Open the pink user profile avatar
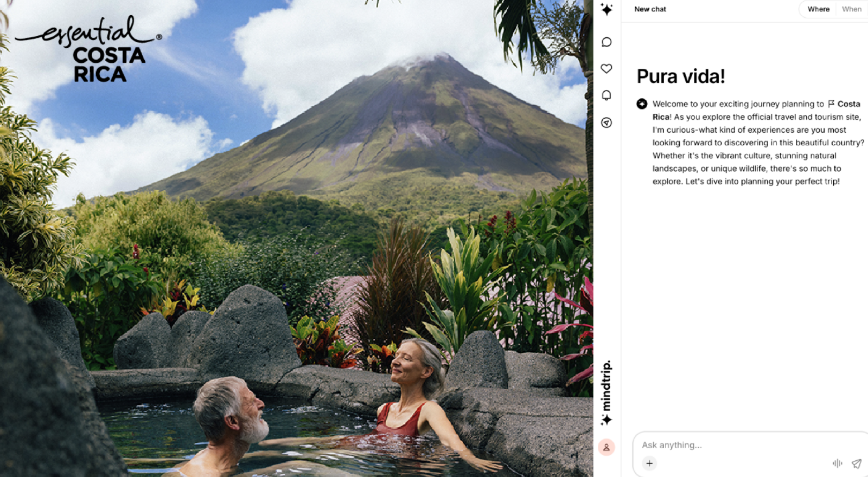The height and width of the screenshot is (477, 868). coord(607,447)
